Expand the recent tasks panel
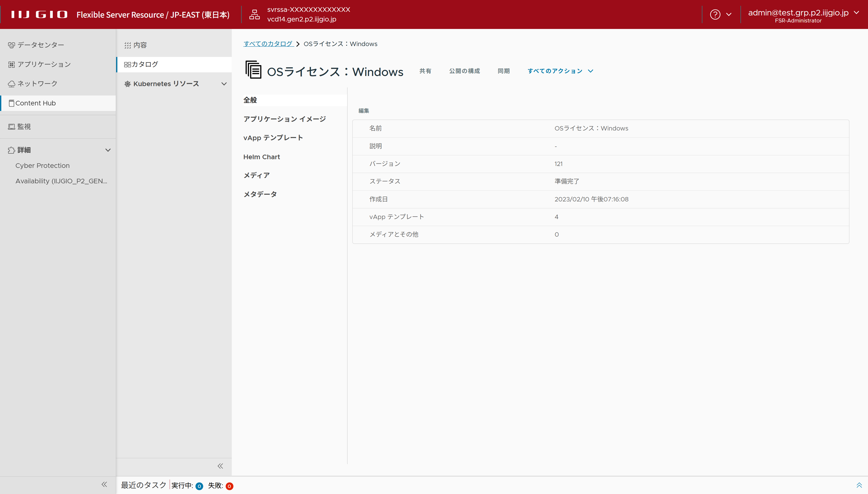The width and height of the screenshot is (868, 494). click(x=859, y=485)
